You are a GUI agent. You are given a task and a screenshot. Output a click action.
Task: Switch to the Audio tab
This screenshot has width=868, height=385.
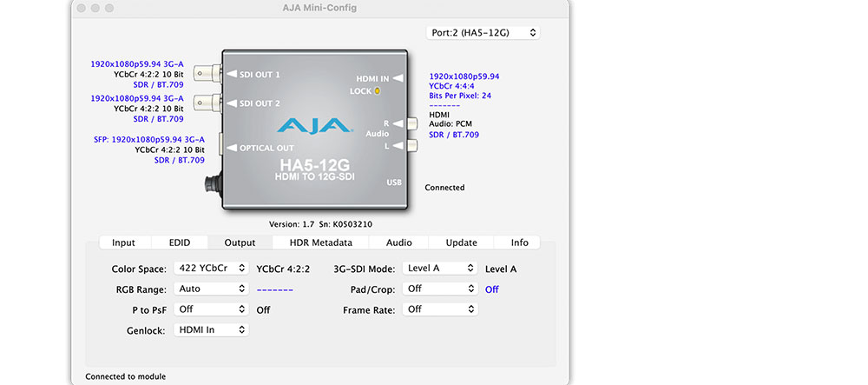tap(399, 242)
